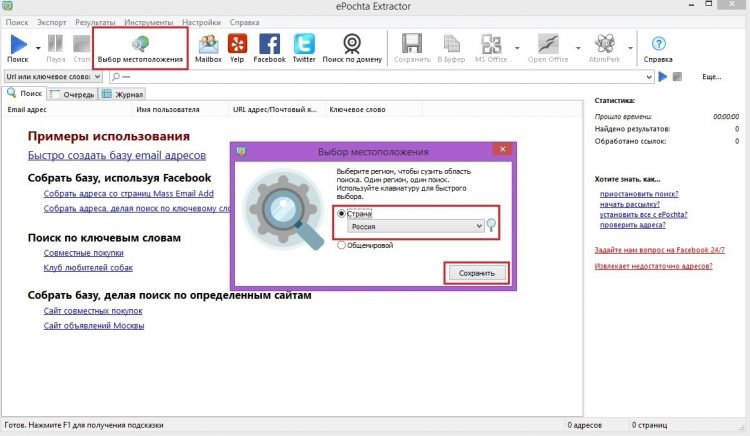Screen dimensions: 750x436
Task: Switch to the Поиск tab
Action: tap(24, 93)
